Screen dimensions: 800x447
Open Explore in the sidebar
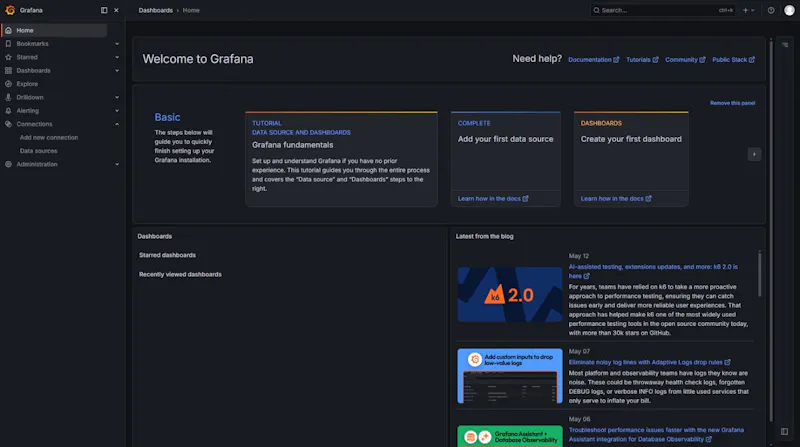tap(27, 84)
